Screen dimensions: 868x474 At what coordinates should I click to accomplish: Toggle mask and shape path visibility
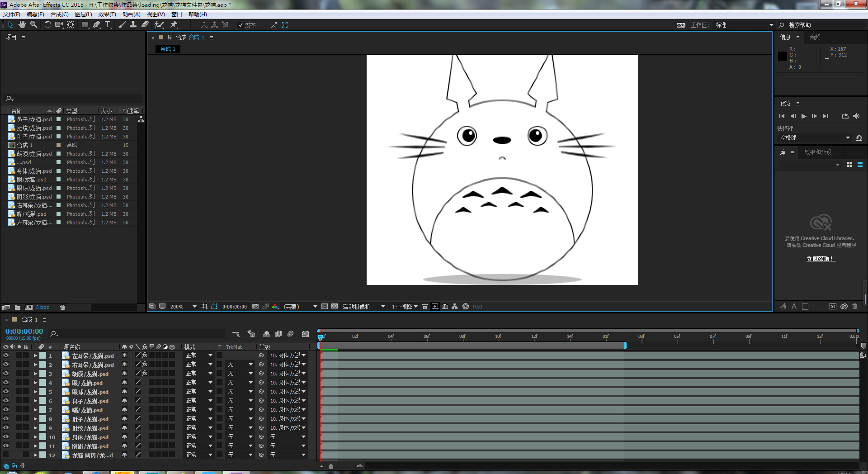coord(214,307)
